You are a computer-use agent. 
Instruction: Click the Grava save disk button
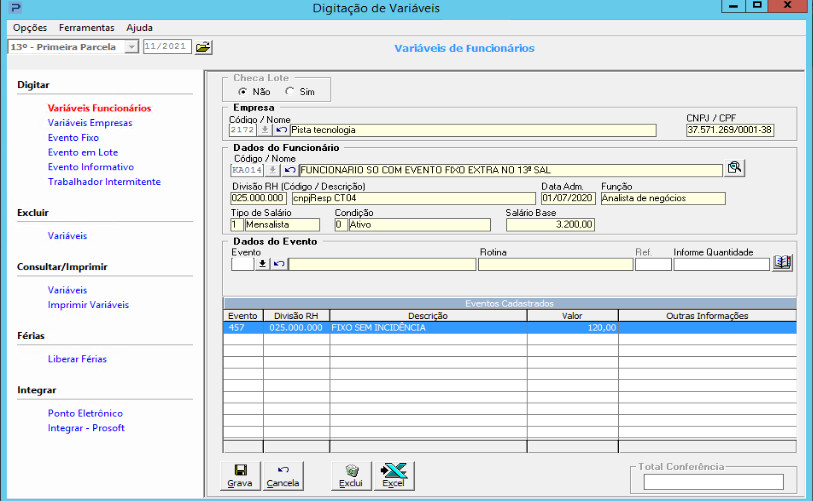240,475
